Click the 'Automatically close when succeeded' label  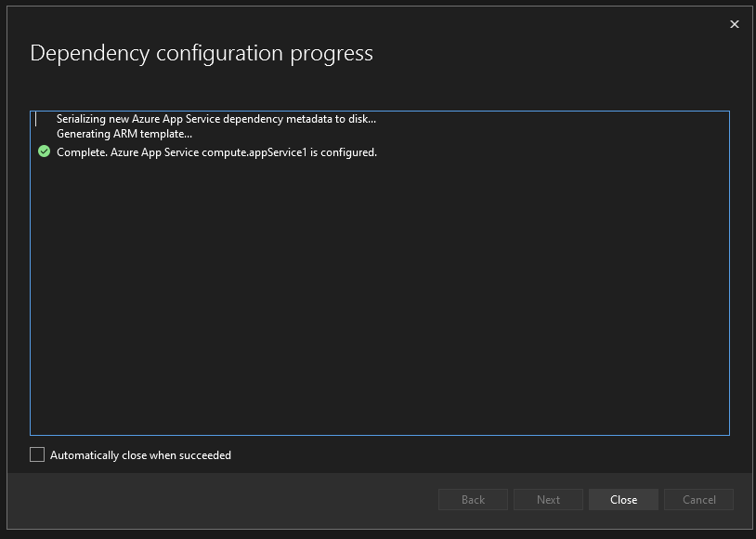tap(140, 455)
